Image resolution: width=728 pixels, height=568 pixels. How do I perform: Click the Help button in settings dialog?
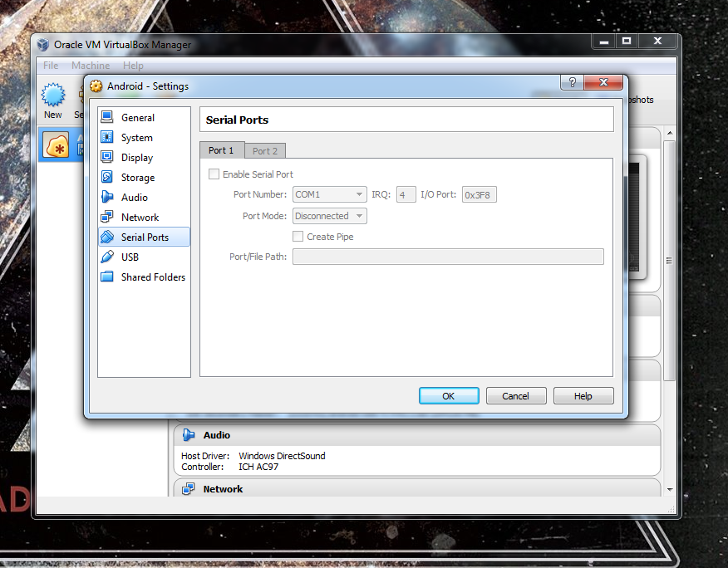pyautogui.click(x=583, y=396)
